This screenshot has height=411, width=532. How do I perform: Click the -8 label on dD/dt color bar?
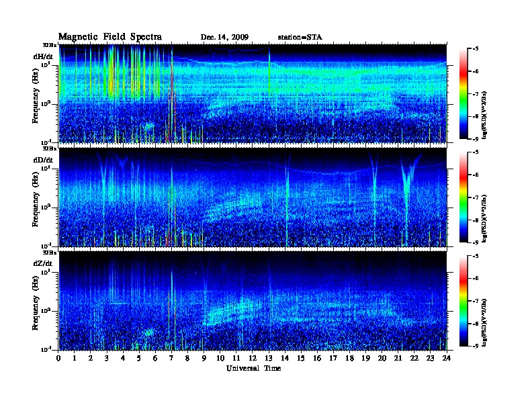point(476,220)
